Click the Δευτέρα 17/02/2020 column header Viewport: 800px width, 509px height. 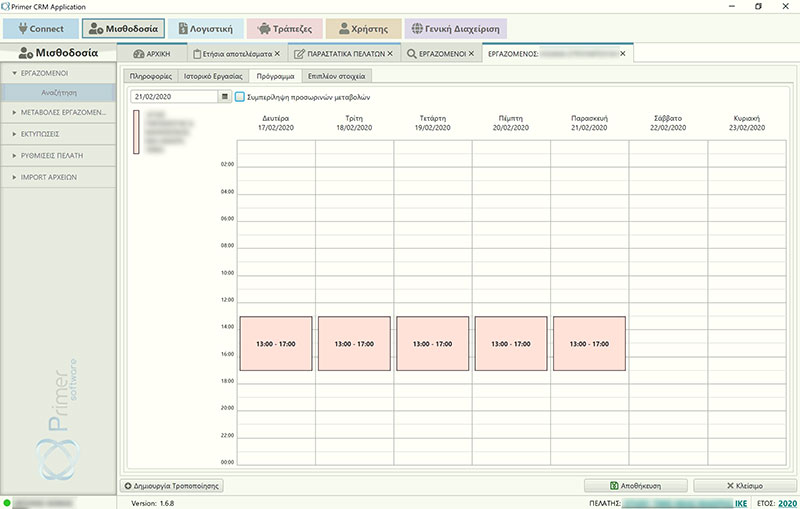[276, 123]
